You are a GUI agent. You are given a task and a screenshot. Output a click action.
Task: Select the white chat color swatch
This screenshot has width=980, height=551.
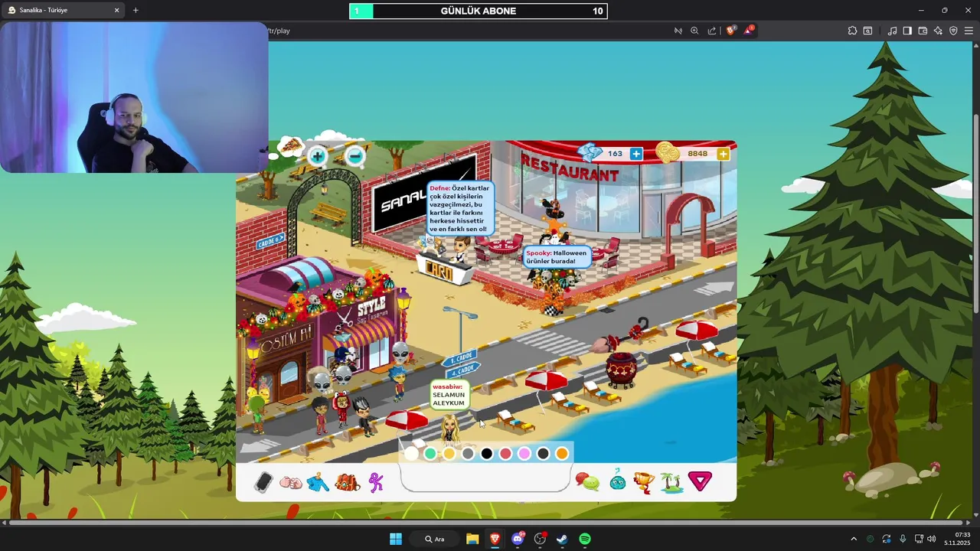[411, 454]
